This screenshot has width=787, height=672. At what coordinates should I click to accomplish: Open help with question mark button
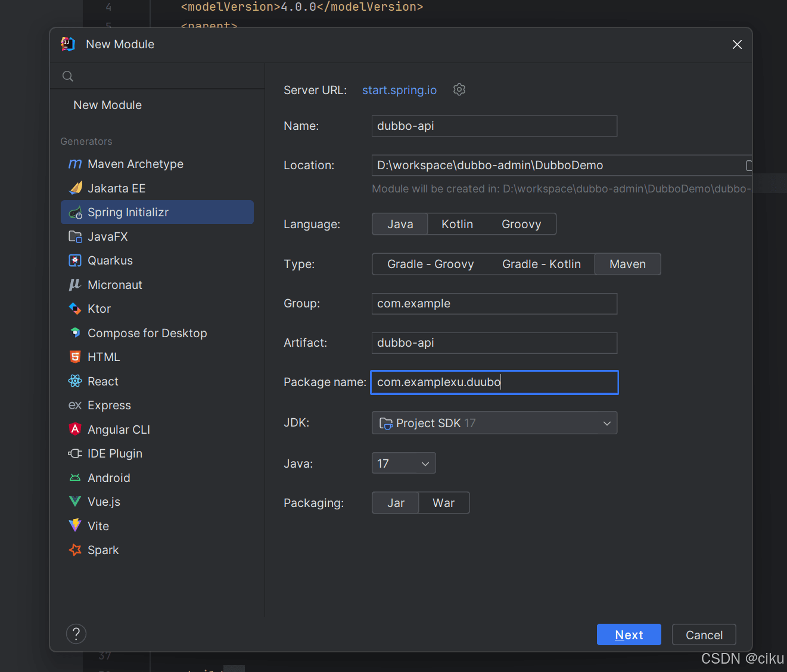coord(76,634)
